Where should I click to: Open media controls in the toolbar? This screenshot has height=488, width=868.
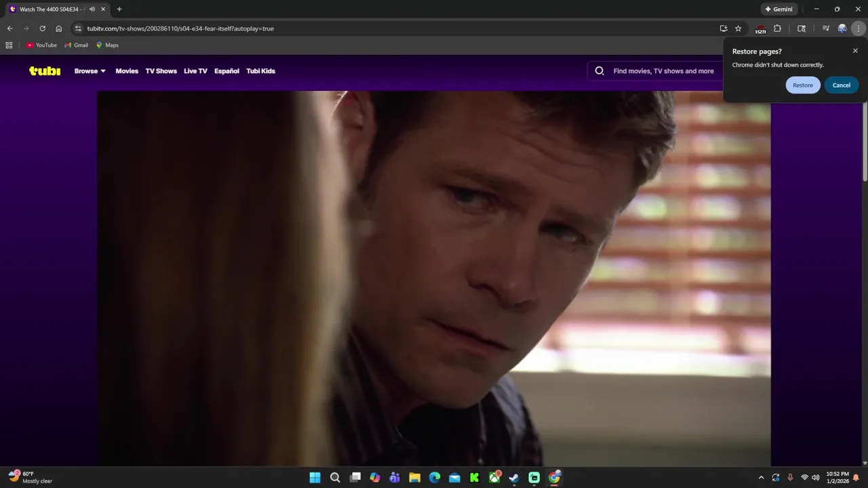(826, 28)
